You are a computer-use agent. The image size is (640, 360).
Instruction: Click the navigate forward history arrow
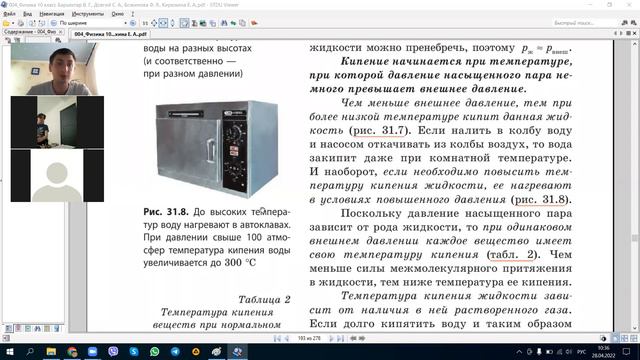362,338
